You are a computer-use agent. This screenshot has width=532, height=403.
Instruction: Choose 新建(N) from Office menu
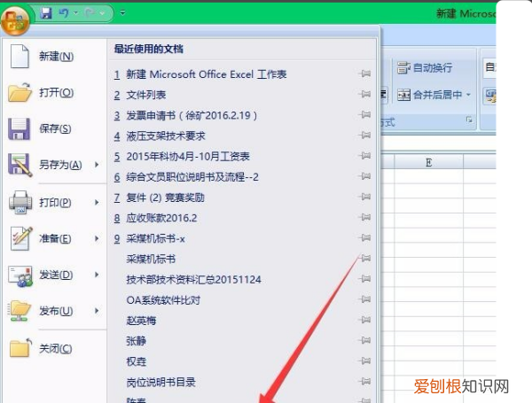[55, 57]
